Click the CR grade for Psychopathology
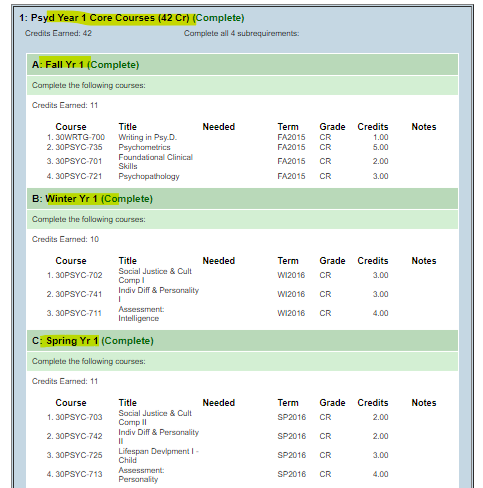 tap(325, 176)
